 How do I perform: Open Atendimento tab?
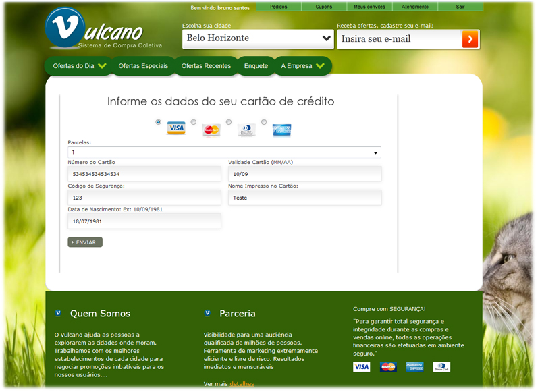(415, 7)
